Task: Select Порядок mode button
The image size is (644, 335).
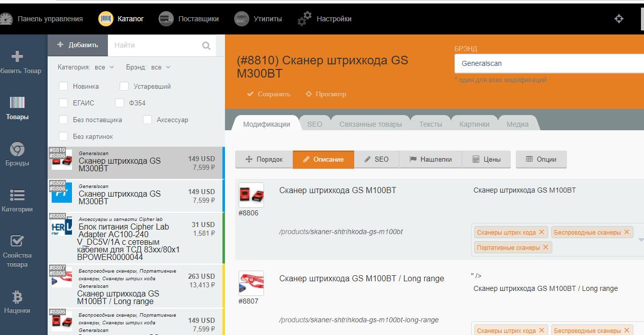Action: tap(264, 159)
